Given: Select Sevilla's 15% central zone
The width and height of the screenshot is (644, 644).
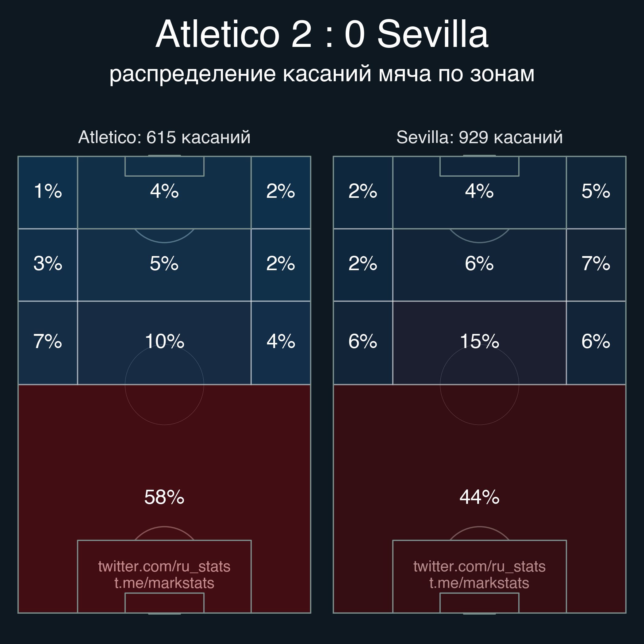Looking at the screenshot, I should [x=479, y=343].
